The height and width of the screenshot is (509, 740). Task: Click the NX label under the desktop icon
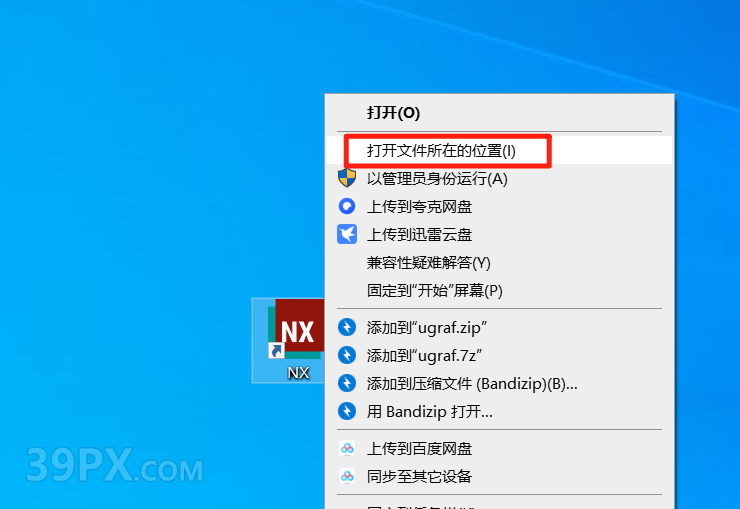click(x=298, y=373)
